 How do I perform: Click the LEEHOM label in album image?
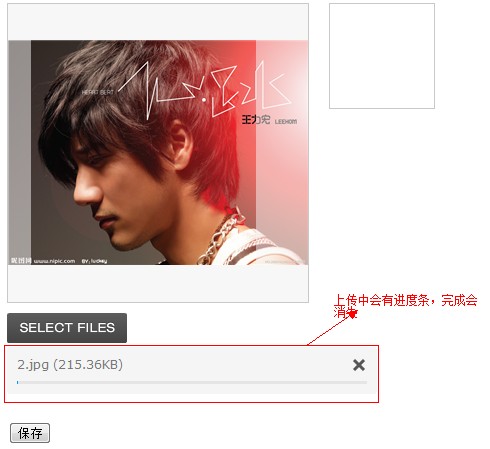pyautogui.click(x=286, y=122)
